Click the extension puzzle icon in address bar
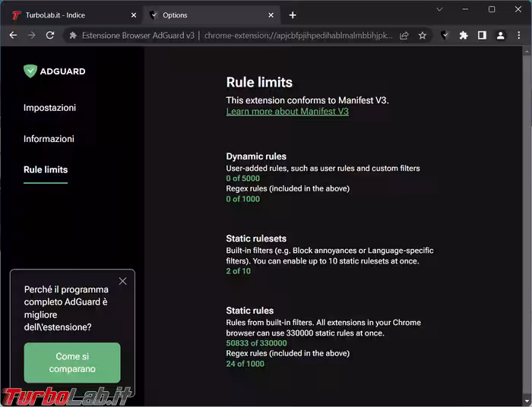The width and height of the screenshot is (532, 407). [73, 35]
